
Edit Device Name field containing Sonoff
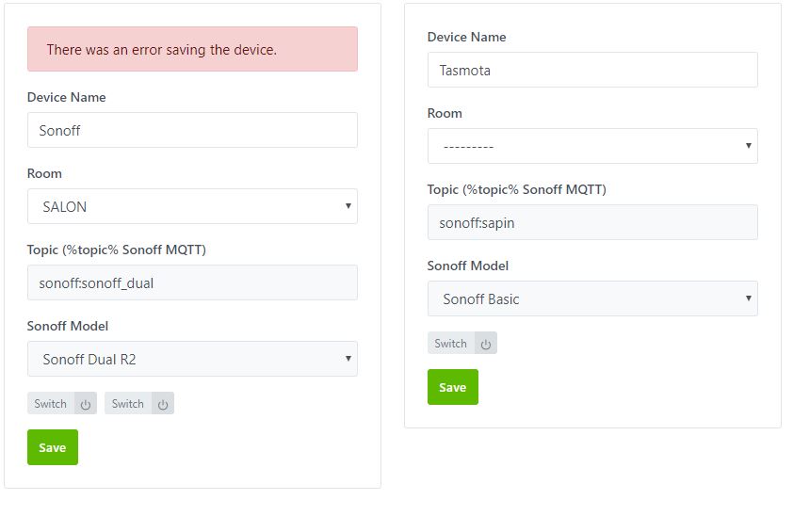(x=192, y=131)
